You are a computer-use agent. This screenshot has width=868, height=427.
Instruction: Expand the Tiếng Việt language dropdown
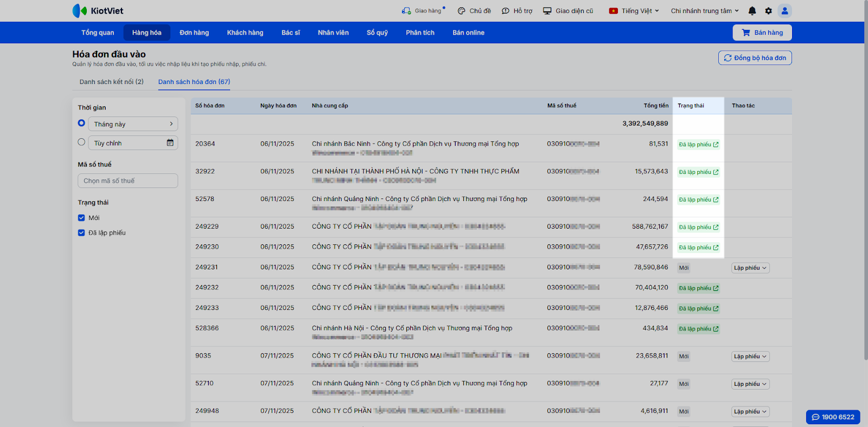click(634, 11)
